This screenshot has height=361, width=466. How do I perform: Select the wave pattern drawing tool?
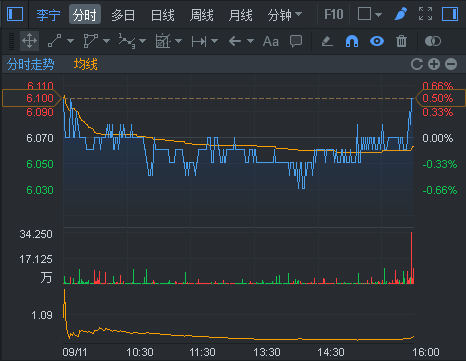click(x=127, y=41)
